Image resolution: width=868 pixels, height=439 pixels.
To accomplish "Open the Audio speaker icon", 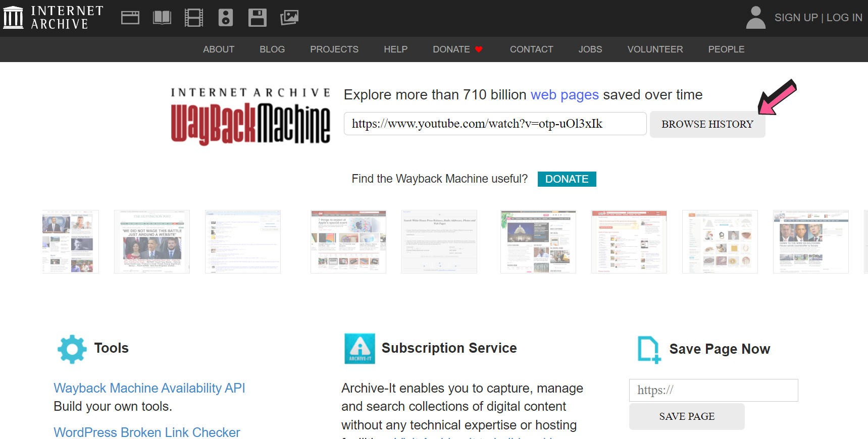I will [225, 18].
